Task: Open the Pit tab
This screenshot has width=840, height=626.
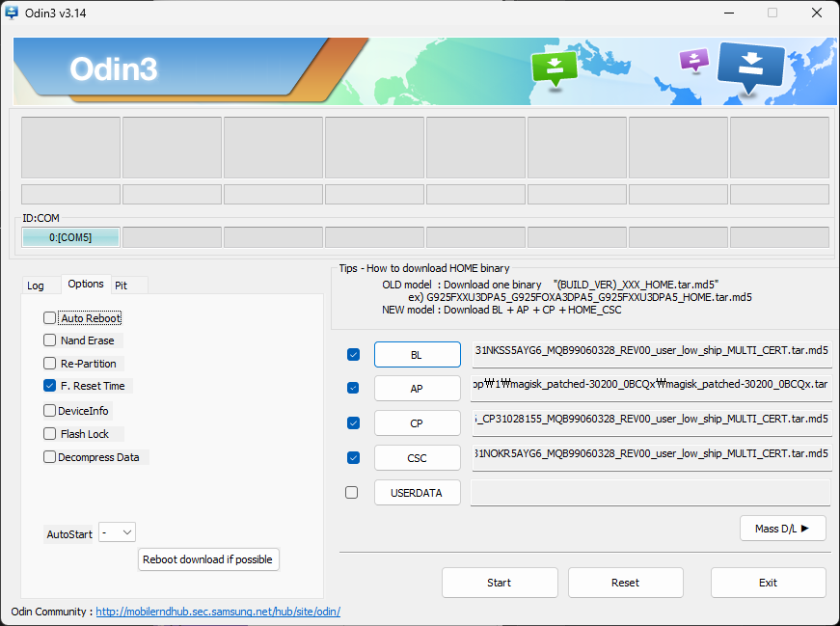Action: click(x=122, y=286)
